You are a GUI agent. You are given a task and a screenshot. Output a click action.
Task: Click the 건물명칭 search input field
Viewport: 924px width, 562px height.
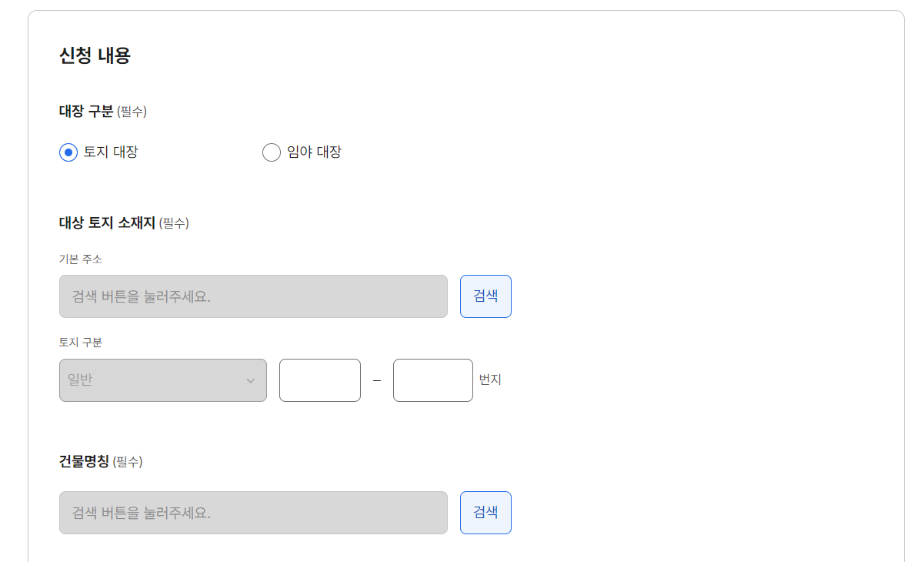coord(253,512)
